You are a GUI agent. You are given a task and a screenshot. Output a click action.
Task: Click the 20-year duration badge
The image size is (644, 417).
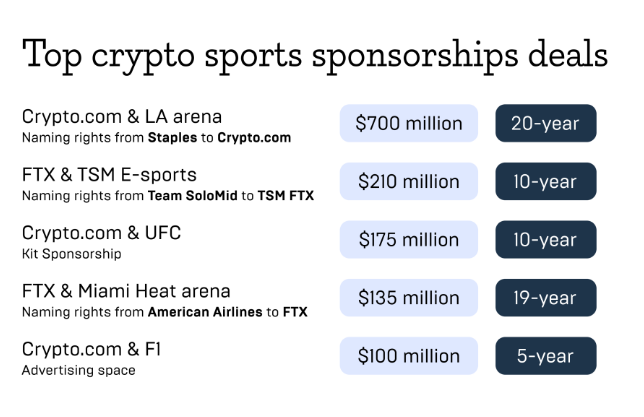545,123
